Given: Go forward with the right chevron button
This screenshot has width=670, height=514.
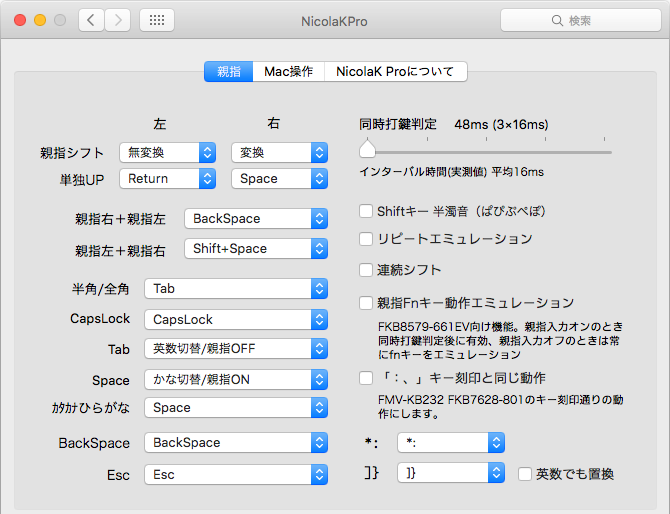Looking at the screenshot, I should tap(118, 20).
